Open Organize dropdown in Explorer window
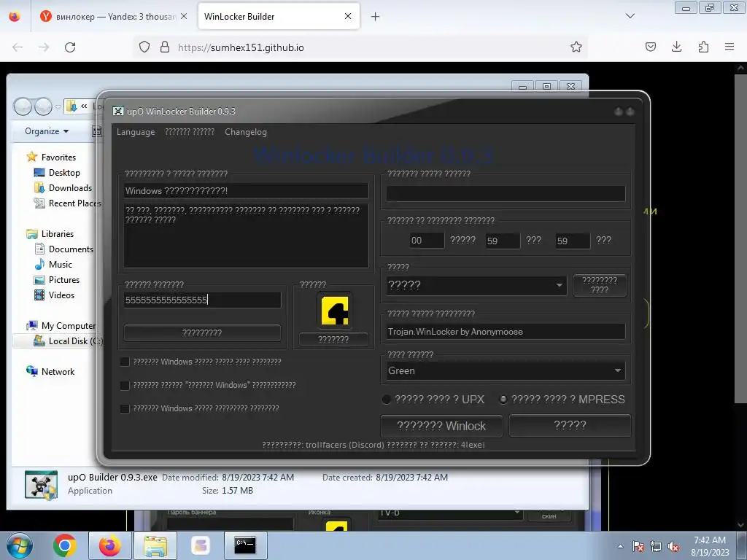Viewport: 747px width, 560px height. [47, 131]
